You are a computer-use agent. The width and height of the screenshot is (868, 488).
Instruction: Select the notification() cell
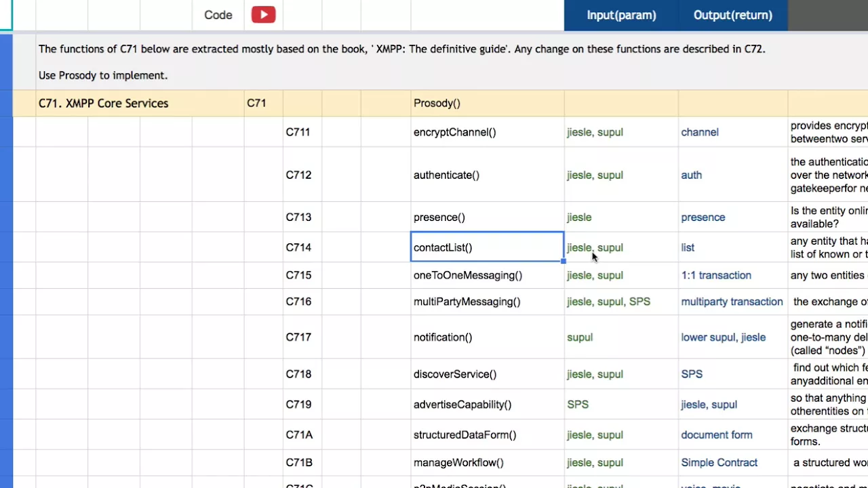pos(487,337)
